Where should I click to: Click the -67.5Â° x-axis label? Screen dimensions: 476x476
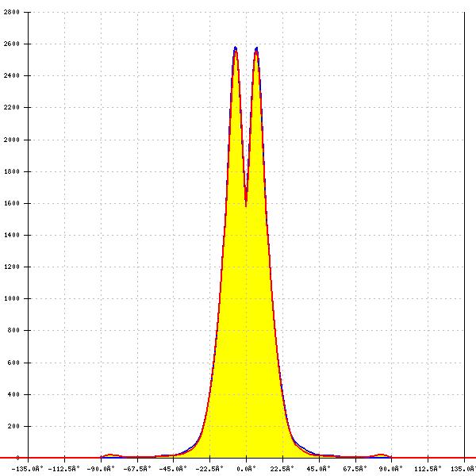coord(137,469)
